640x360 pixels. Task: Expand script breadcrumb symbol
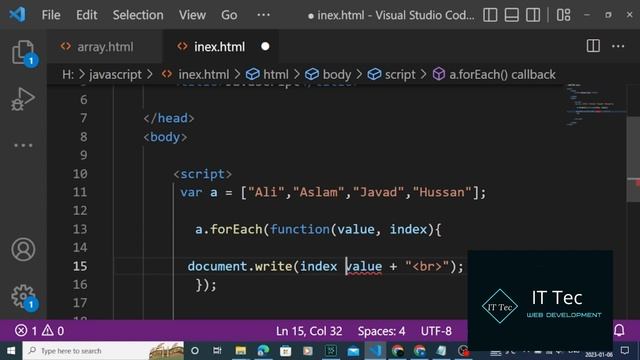[x=391, y=74]
